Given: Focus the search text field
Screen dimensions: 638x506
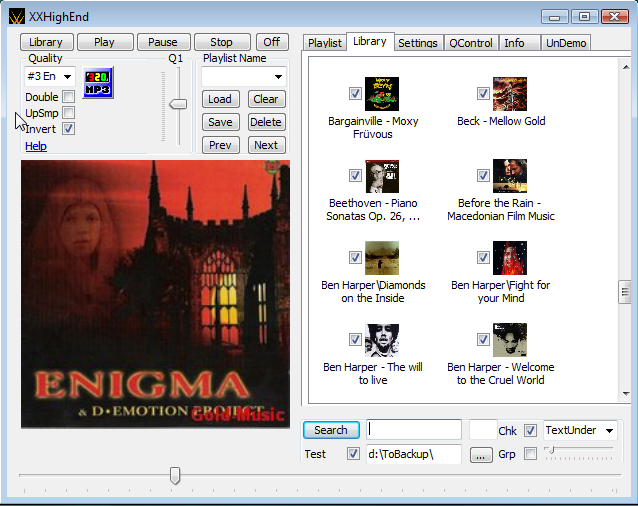Looking at the screenshot, I should [414, 430].
